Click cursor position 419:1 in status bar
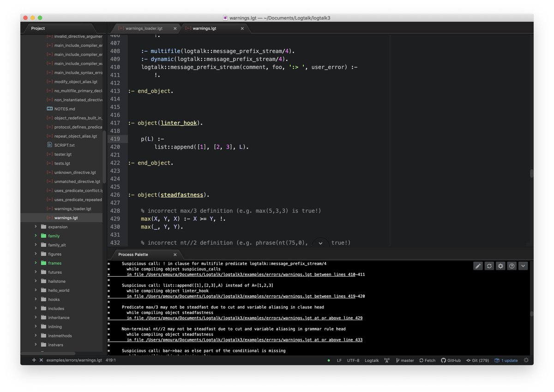 point(111,360)
